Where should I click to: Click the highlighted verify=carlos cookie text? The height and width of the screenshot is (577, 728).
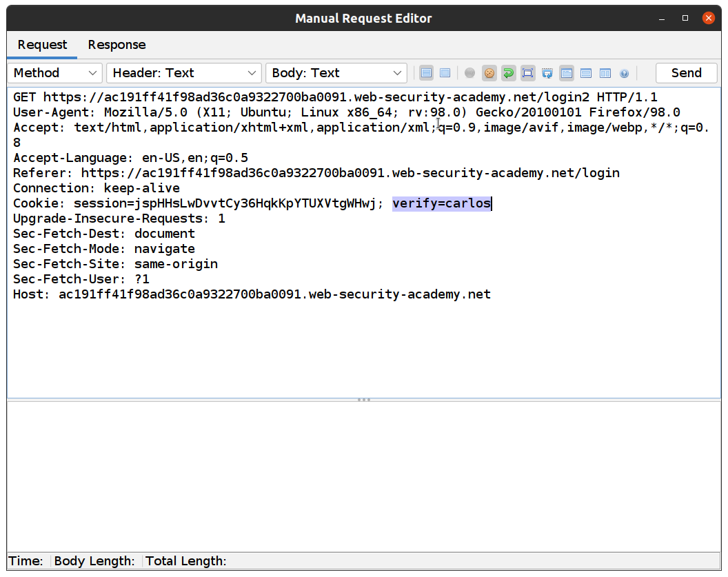click(x=441, y=203)
